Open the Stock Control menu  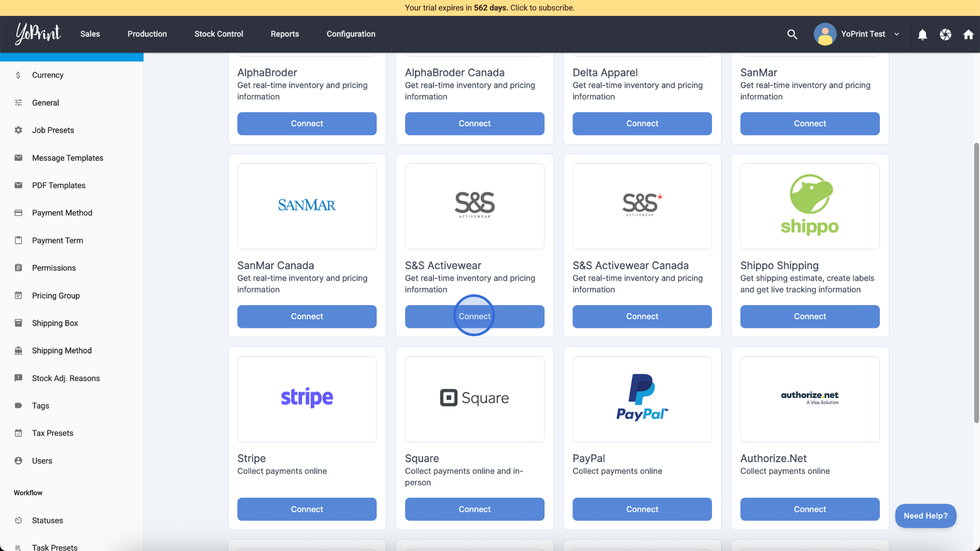218,34
